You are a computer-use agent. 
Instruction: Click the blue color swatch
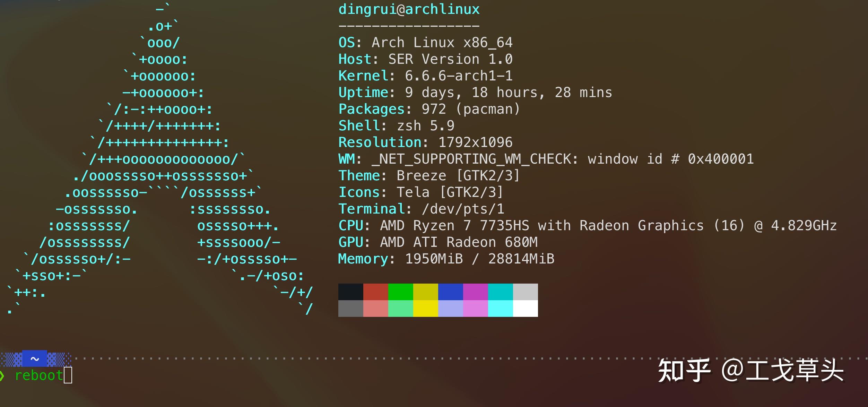(x=451, y=292)
